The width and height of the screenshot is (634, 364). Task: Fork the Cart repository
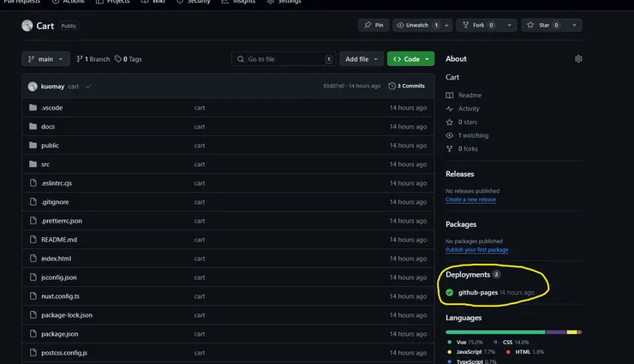(479, 25)
